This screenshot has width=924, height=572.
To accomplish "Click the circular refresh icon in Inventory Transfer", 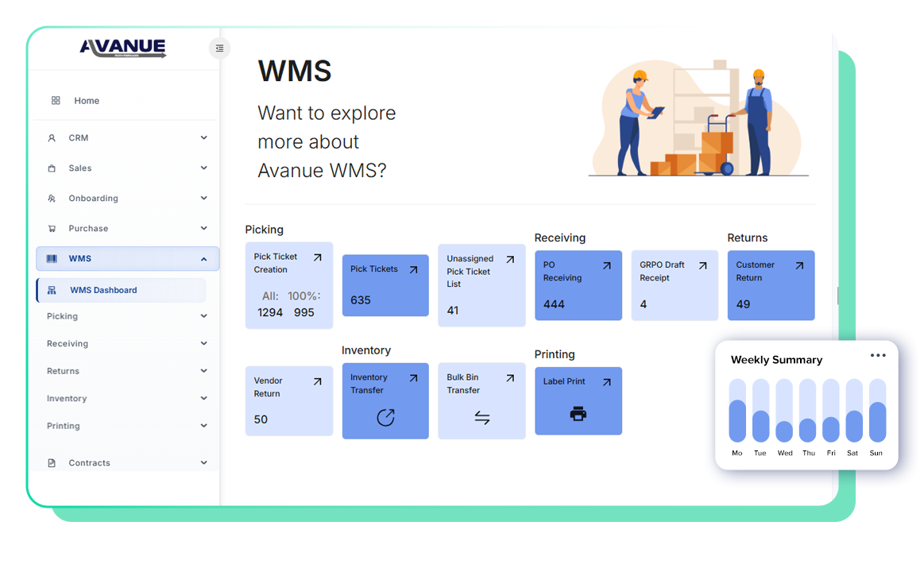I will [385, 417].
